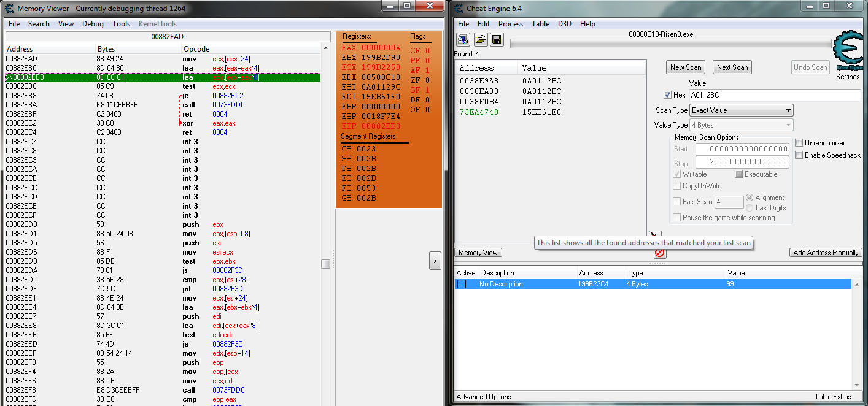Click the Next Scan button
Image resolution: width=868 pixels, height=406 pixels.
pyautogui.click(x=732, y=67)
